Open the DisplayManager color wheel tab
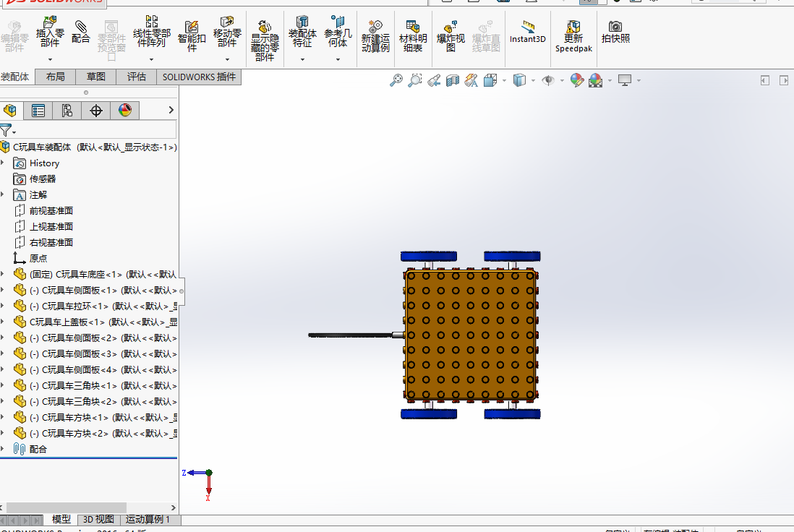This screenshot has height=532, width=794. [124, 111]
